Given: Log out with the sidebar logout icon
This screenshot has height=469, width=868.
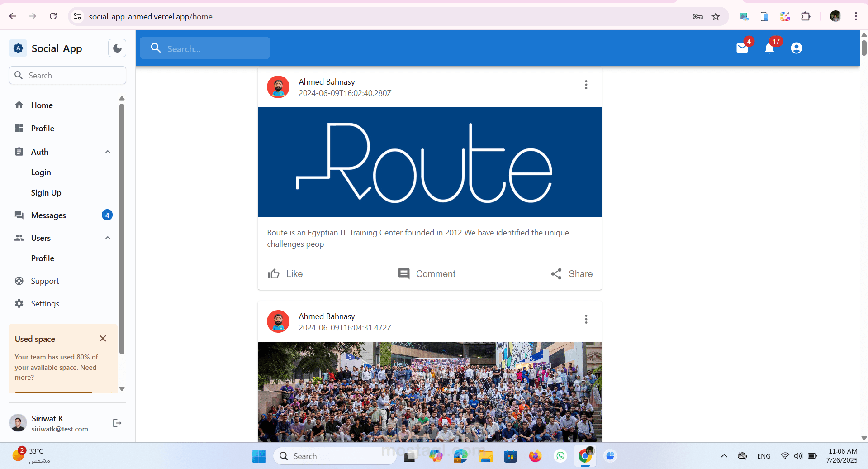Looking at the screenshot, I should (x=117, y=423).
